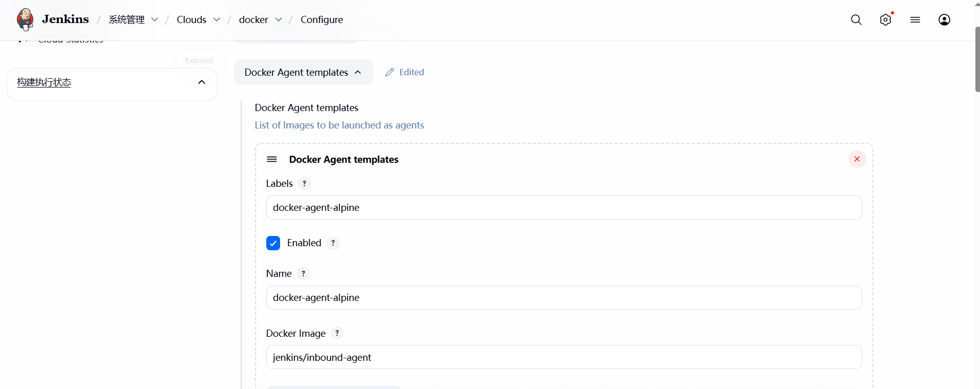Open the Manage Jenkins gear icon

click(x=885, y=19)
